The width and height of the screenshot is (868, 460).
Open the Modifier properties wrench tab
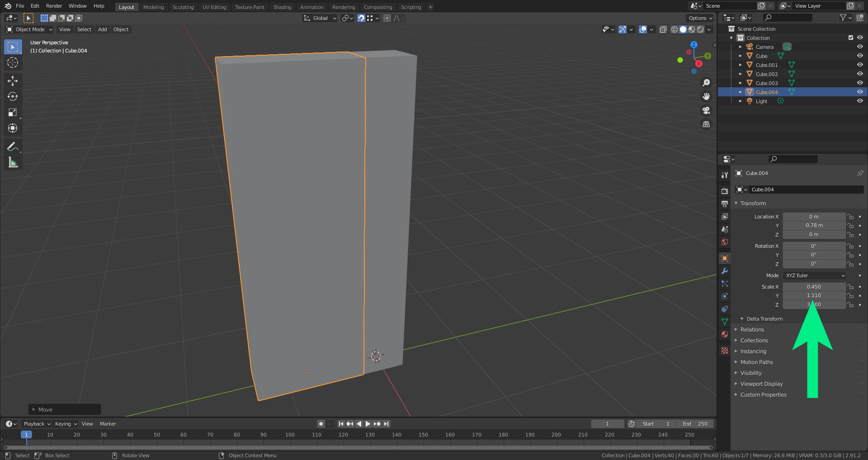[725, 271]
